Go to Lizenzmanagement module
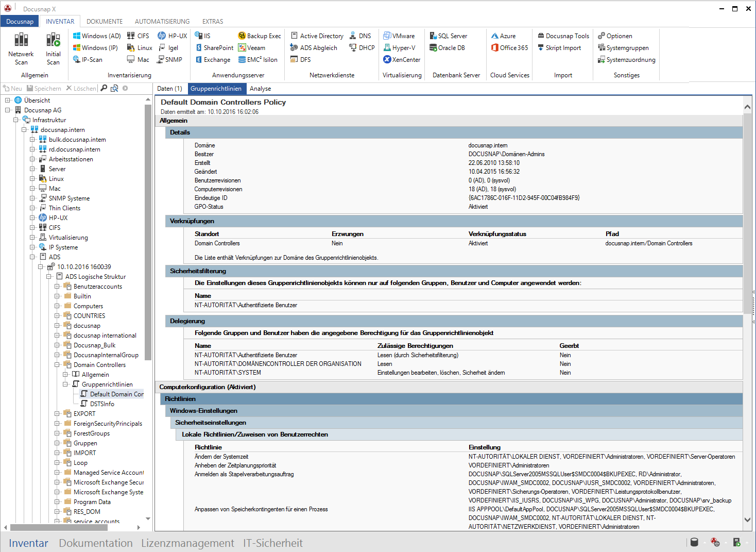This screenshot has width=756, height=552. pyautogui.click(x=187, y=543)
